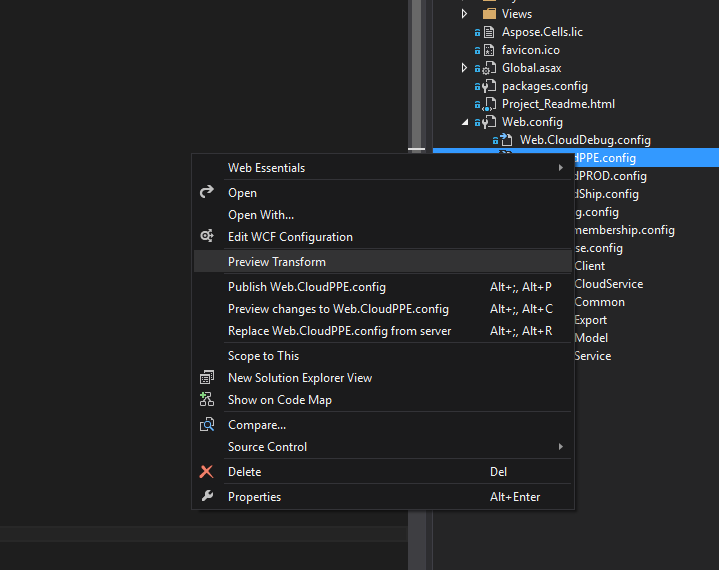The image size is (719, 570).
Task: Click Project_Readme.html file
Action: click(558, 104)
